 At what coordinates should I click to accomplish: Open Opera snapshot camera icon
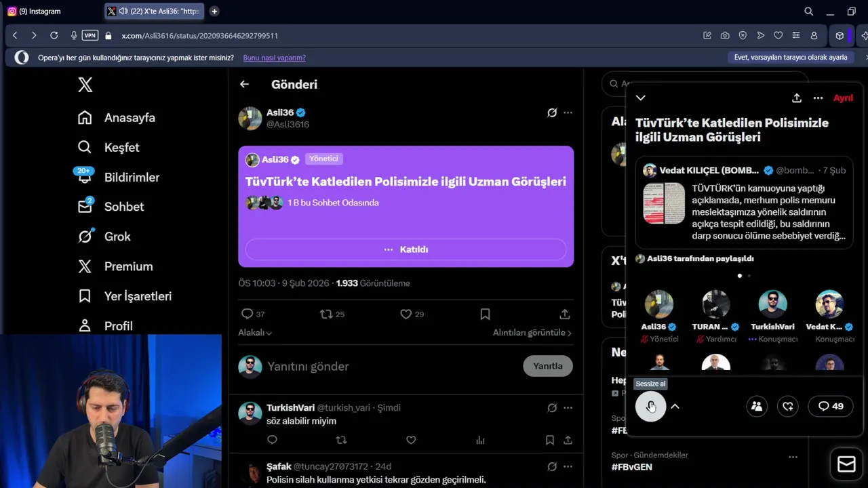click(725, 35)
